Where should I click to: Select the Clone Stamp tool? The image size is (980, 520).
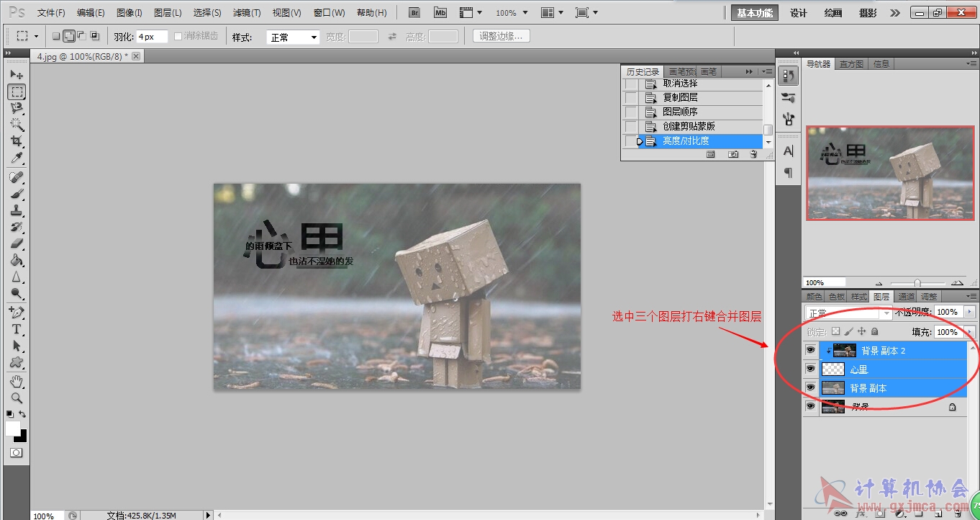pos(17,210)
